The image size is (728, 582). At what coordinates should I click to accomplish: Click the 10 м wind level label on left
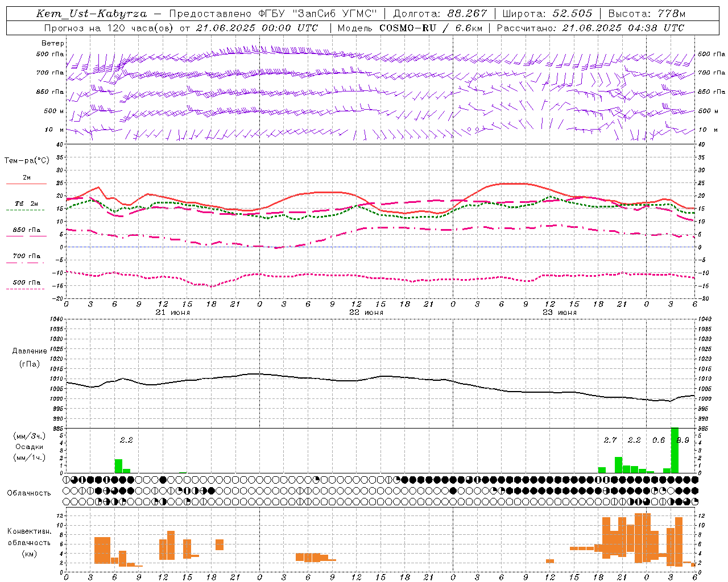(x=55, y=130)
